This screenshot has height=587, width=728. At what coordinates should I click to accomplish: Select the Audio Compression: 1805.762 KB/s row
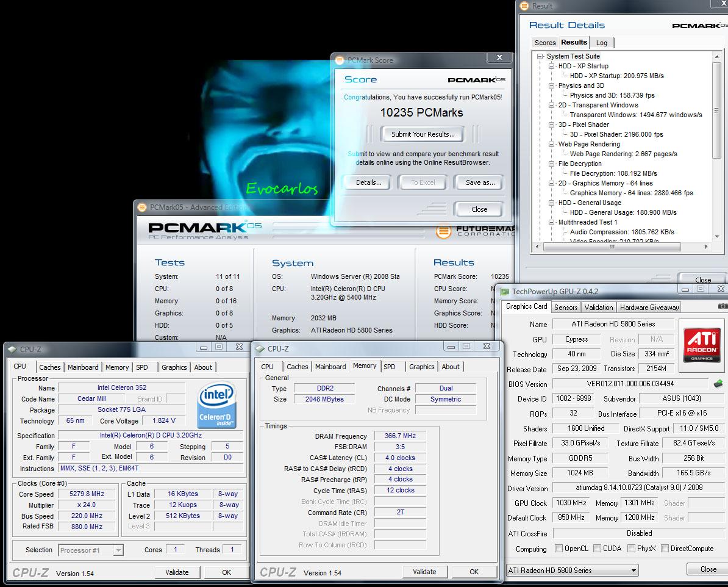click(622, 232)
